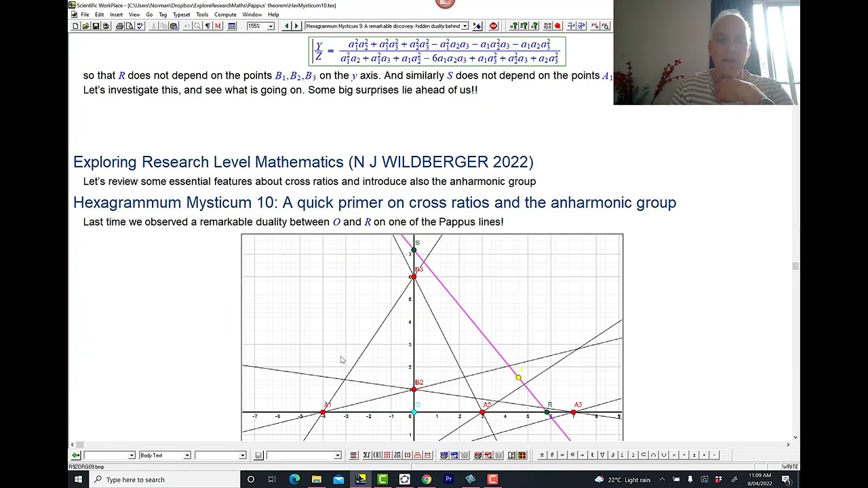This screenshot has height=488, width=868.
Task: Click the Cut scissors icon
Action: (153, 26)
